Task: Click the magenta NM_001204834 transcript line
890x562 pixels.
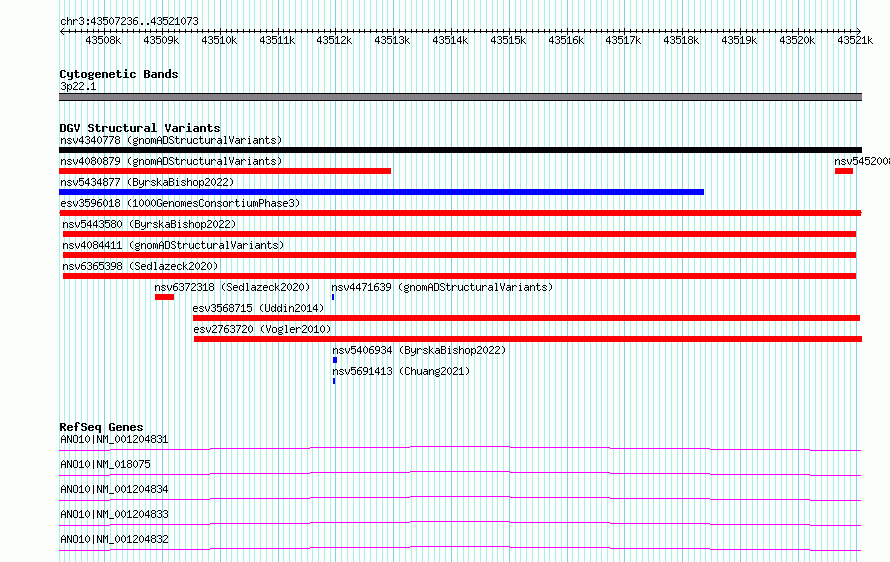Action: pyautogui.click(x=460, y=498)
